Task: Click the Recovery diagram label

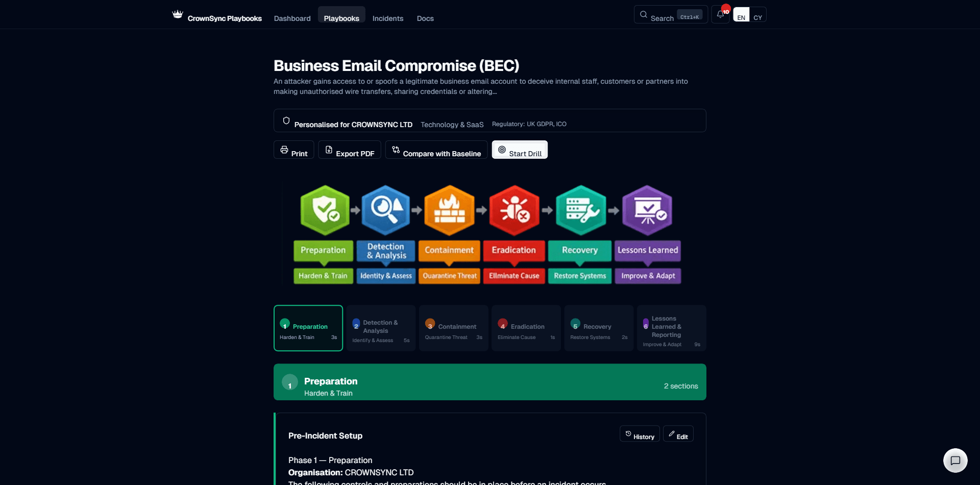Action: (x=580, y=251)
